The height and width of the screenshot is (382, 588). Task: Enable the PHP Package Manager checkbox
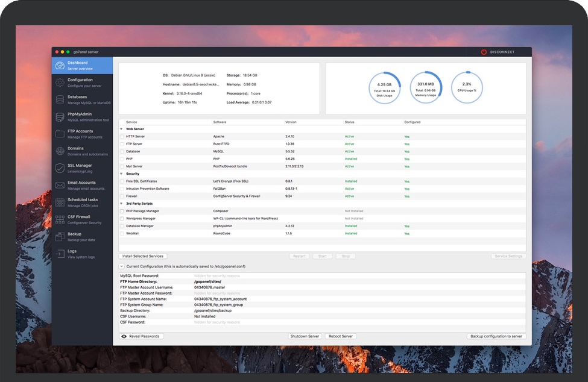click(122, 211)
